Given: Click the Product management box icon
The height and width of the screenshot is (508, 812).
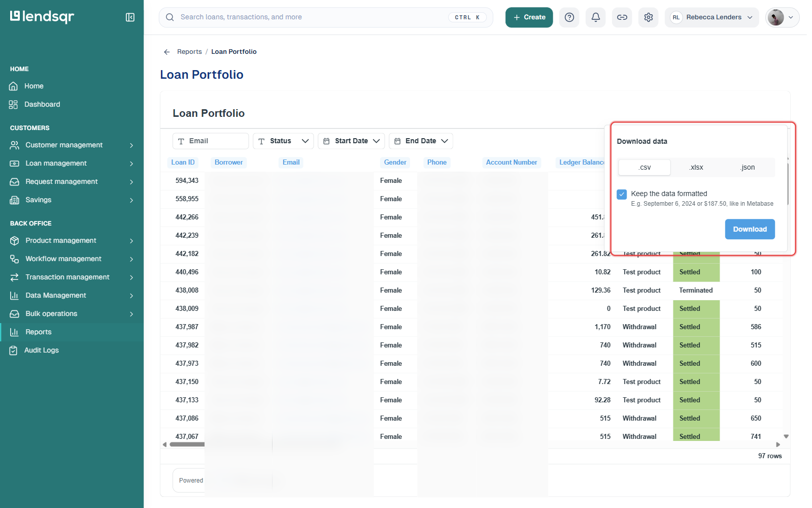Looking at the screenshot, I should (15, 241).
